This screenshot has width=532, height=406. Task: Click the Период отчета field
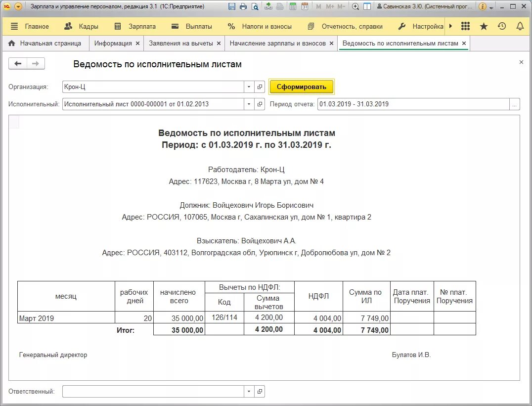tap(413, 104)
